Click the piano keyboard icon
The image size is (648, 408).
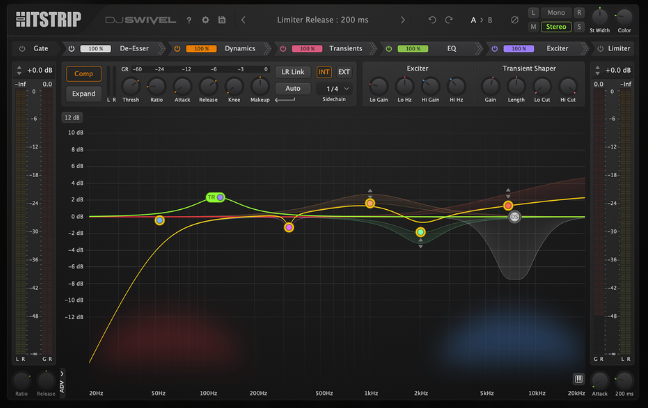click(579, 379)
